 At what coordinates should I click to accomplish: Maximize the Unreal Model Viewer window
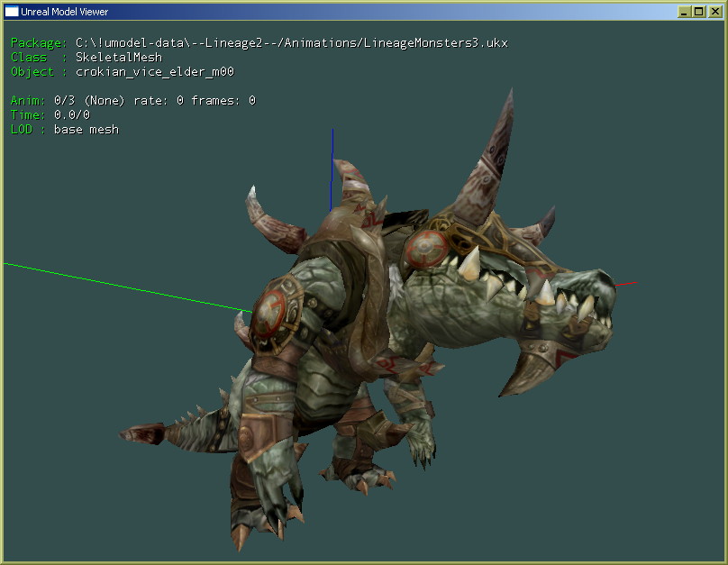[x=699, y=12]
